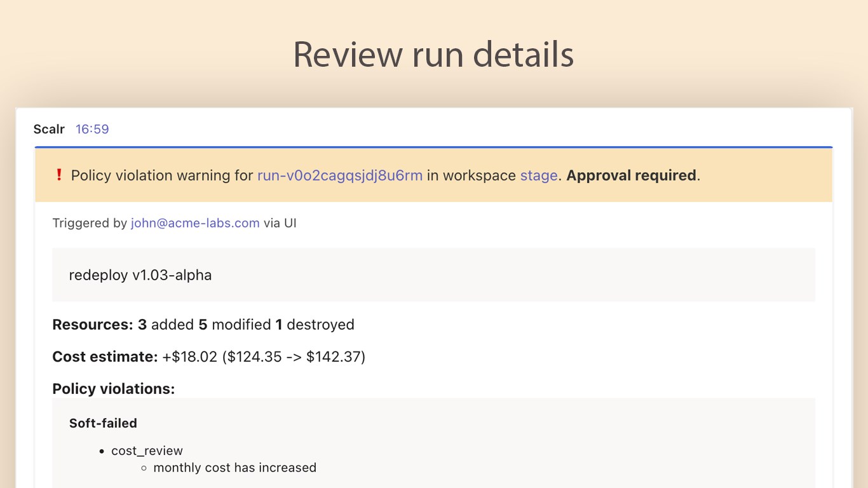The height and width of the screenshot is (488, 868).
Task: Click the "Cost estimate:" label
Action: (105, 357)
